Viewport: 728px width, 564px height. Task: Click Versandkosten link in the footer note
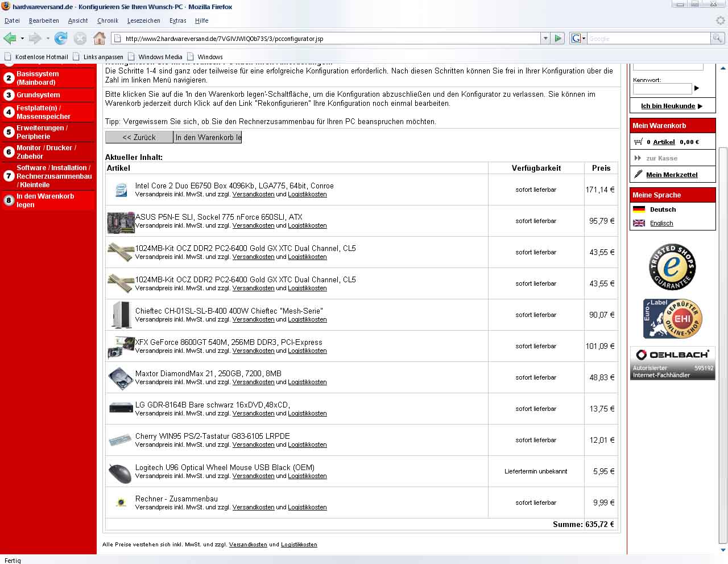pyautogui.click(x=248, y=545)
